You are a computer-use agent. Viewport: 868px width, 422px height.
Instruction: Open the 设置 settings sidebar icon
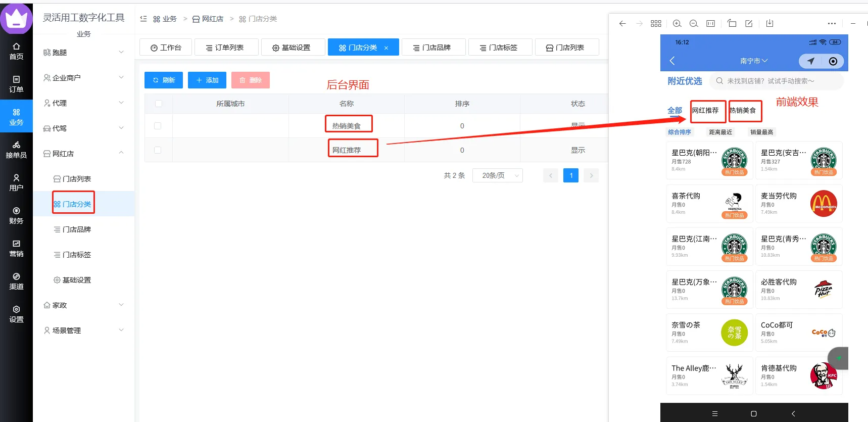tap(16, 314)
